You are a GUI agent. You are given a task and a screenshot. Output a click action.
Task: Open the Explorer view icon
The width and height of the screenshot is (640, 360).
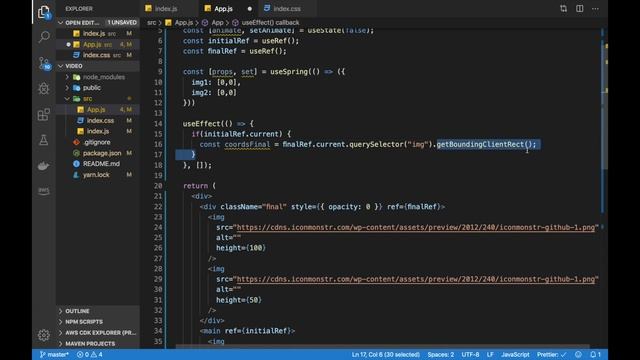tap(44, 12)
